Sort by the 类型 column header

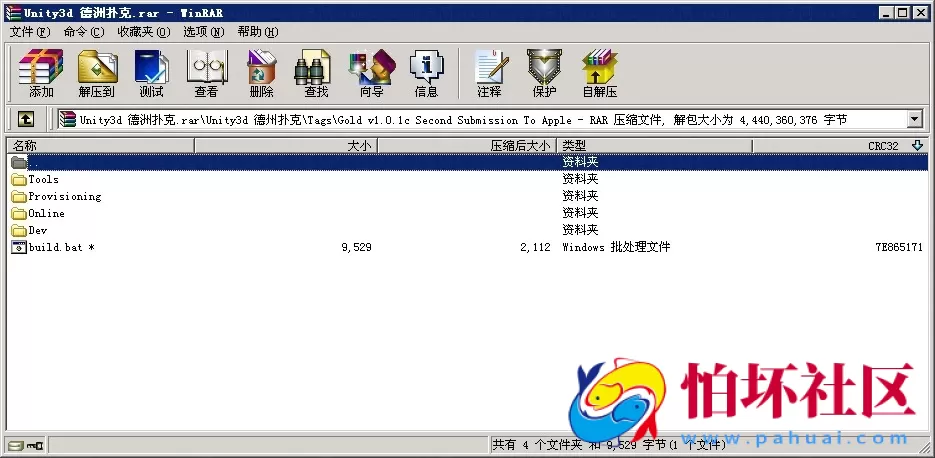(x=654, y=146)
